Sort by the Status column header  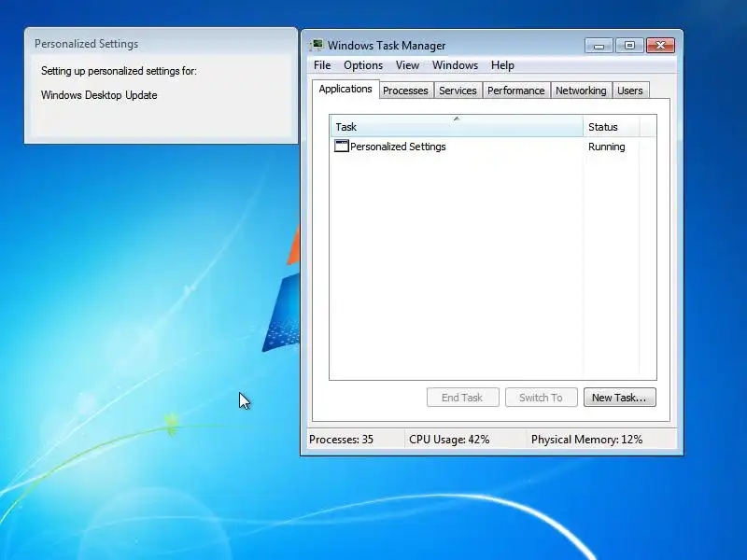612,127
